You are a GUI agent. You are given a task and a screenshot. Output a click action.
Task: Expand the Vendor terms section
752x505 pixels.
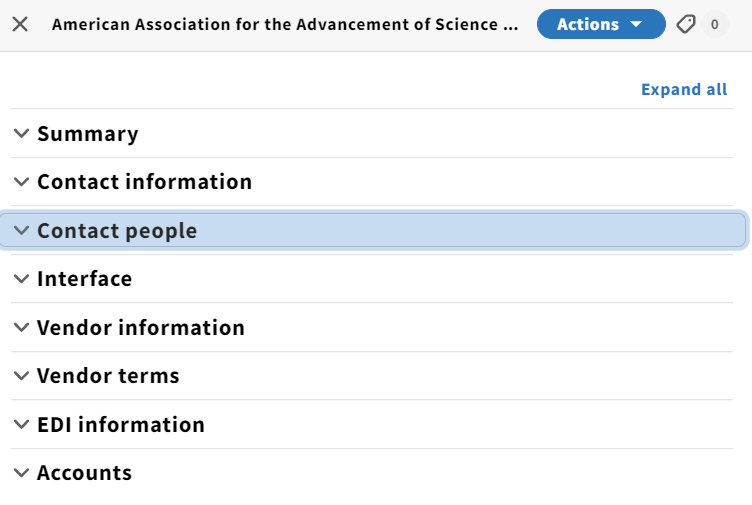pyautogui.click(x=372, y=376)
